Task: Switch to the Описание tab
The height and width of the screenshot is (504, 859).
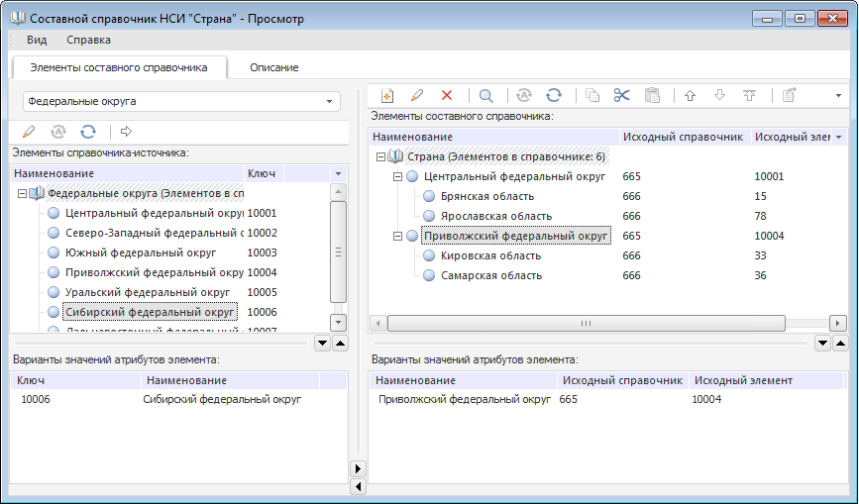Action: click(273, 67)
